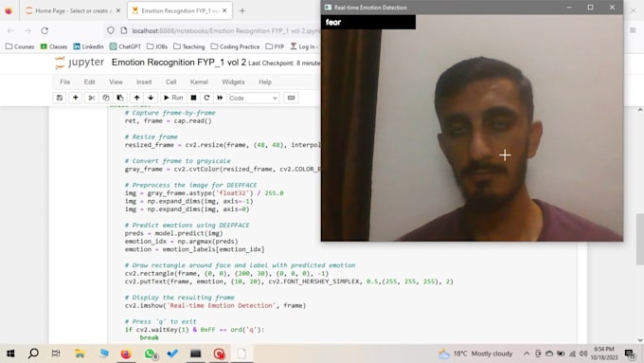
Task: Move selected cell down arrow icon
Action: 151,98
